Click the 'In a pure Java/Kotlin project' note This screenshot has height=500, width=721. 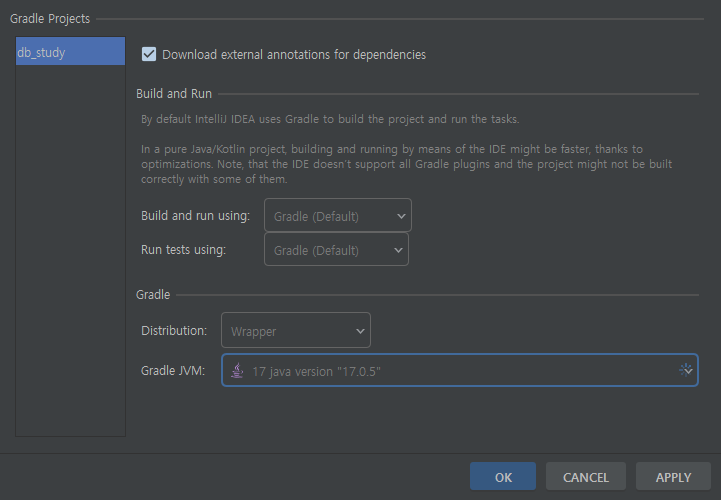[x=406, y=164]
